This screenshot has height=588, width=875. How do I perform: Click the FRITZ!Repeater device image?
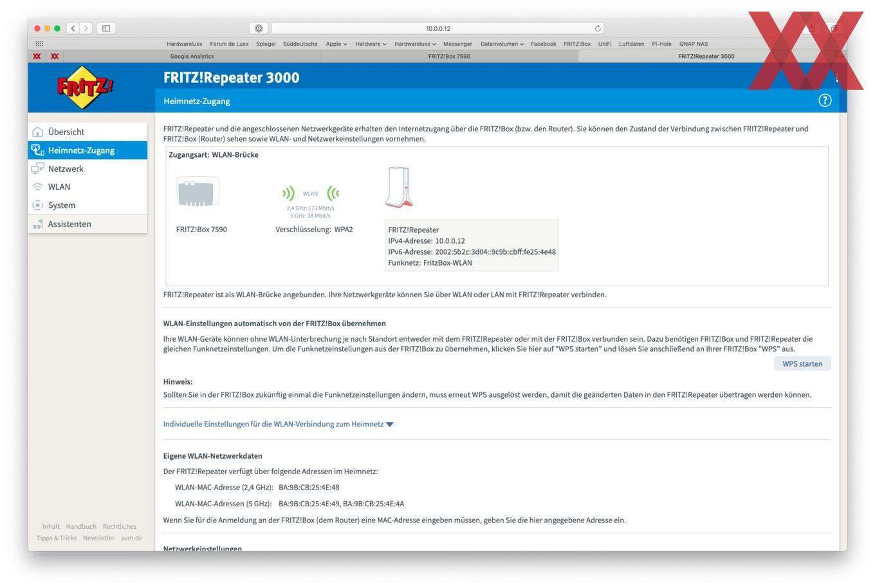[399, 187]
